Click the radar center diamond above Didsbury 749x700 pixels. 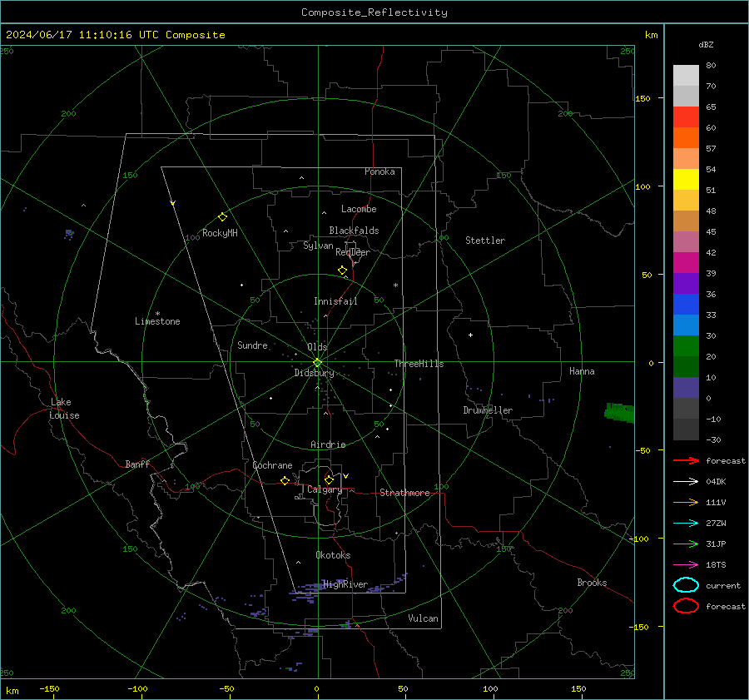(318, 363)
